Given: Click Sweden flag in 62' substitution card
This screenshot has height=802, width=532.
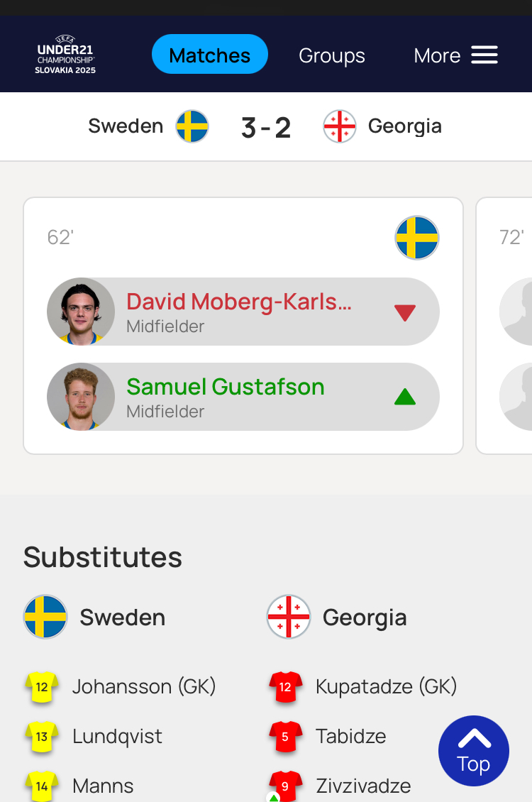Looking at the screenshot, I should coord(417,238).
